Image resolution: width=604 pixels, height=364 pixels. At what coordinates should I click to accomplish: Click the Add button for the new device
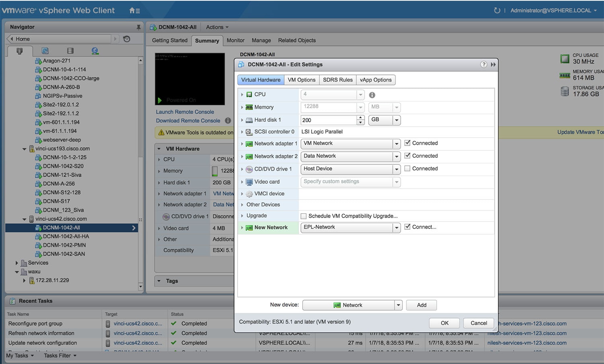tap(421, 305)
